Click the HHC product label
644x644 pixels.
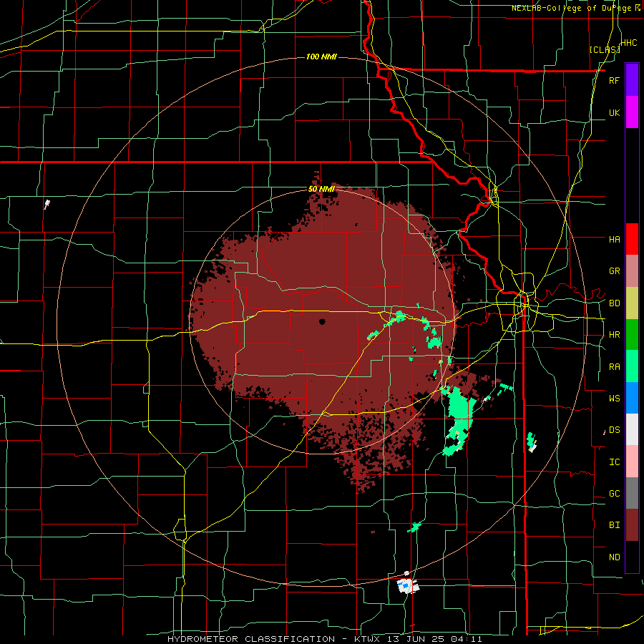(629, 43)
